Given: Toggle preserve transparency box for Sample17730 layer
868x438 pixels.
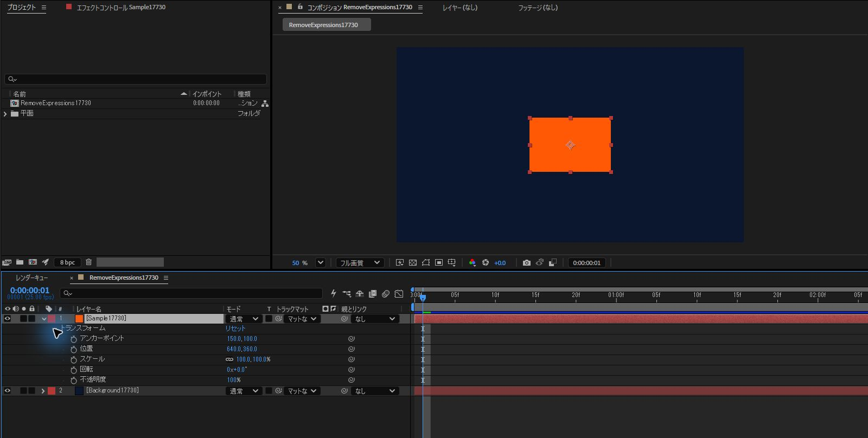Looking at the screenshot, I should (269, 319).
